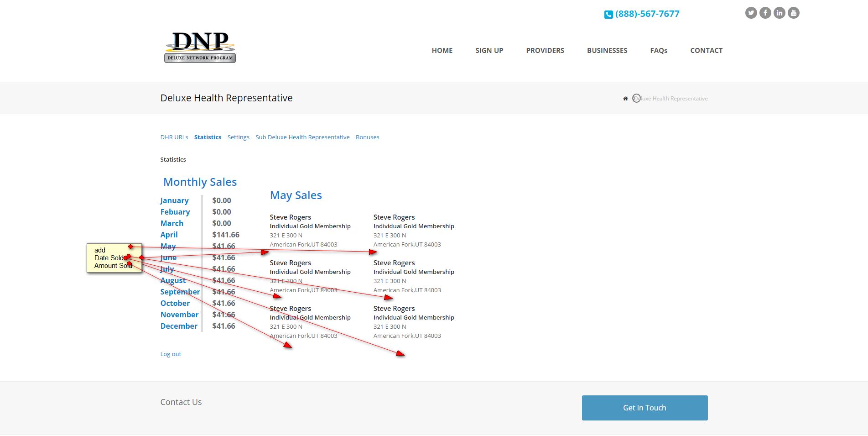Click the home breadcrumb icon
The height and width of the screenshot is (436, 868).
(x=625, y=99)
